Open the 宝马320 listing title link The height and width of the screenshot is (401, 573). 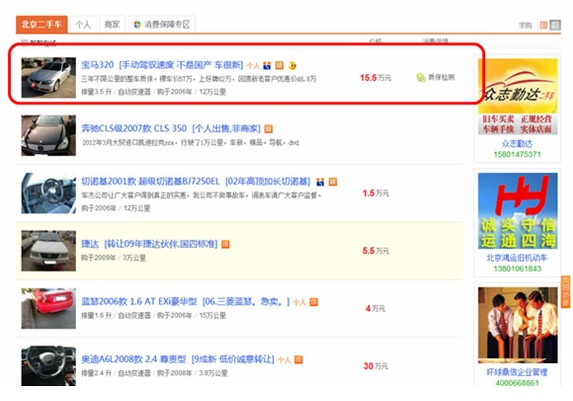click(162, 65)
